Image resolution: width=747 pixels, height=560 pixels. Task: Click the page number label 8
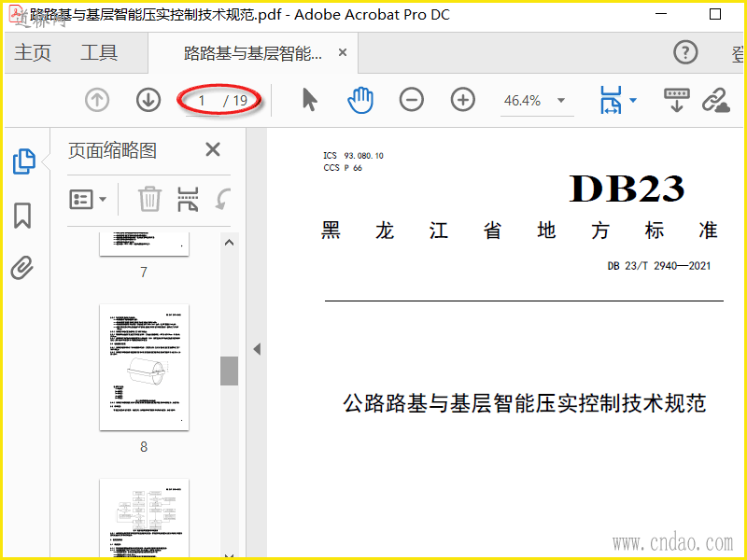click(144, 447)
